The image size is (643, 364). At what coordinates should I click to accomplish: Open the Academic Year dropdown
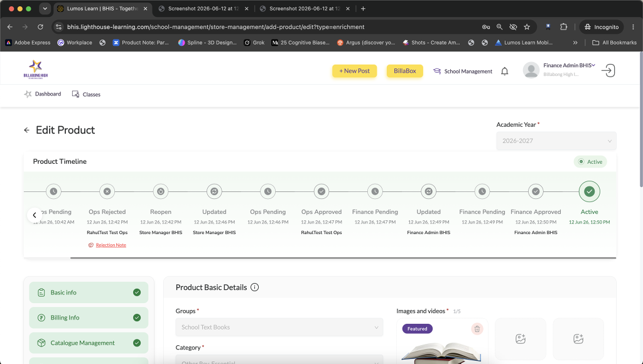tap(556, 141)
